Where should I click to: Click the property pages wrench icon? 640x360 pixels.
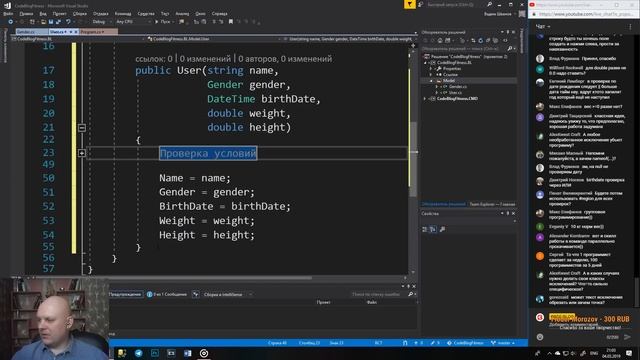[x=443, y=229]
